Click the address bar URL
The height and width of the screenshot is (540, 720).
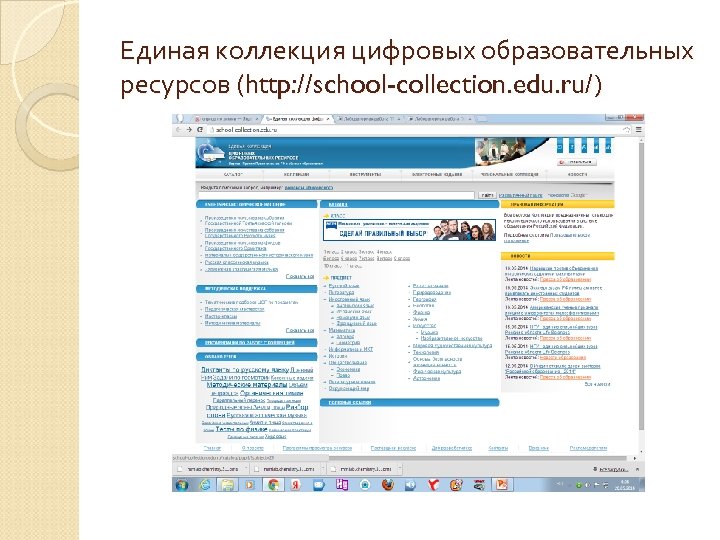[x=247, y=130]
